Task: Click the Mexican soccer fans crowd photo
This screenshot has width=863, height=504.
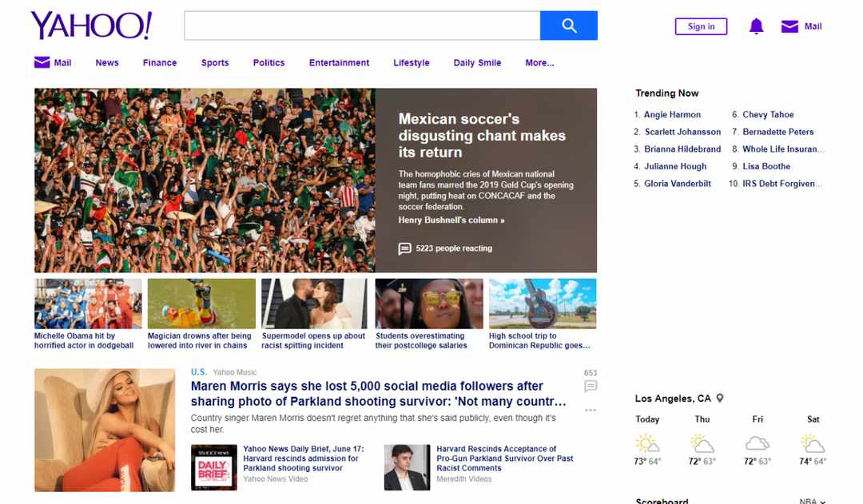Action: tap(205, 181)
